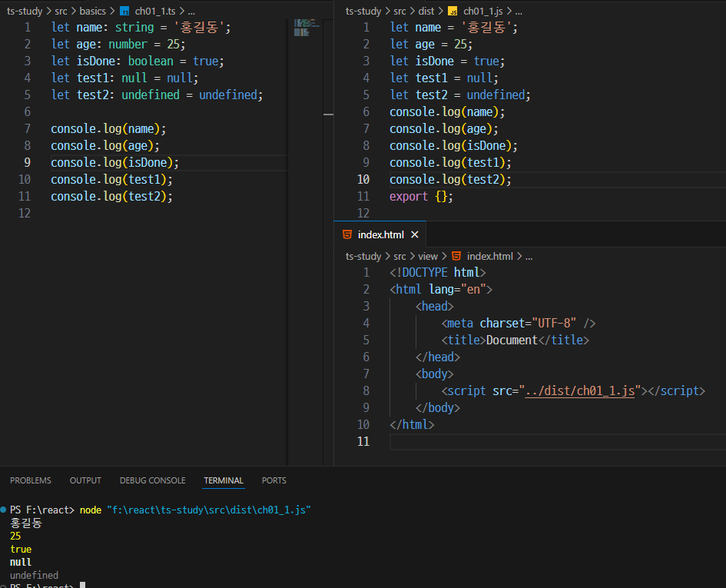726x588 pixels.
Task: Click the number 25 terminal output
Action: tap(15, 536)
